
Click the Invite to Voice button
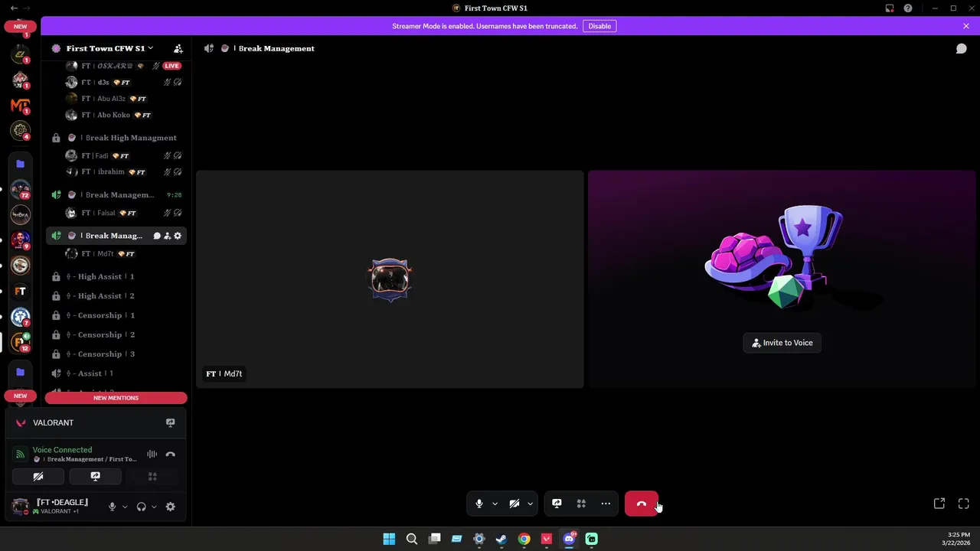[782, 343]
